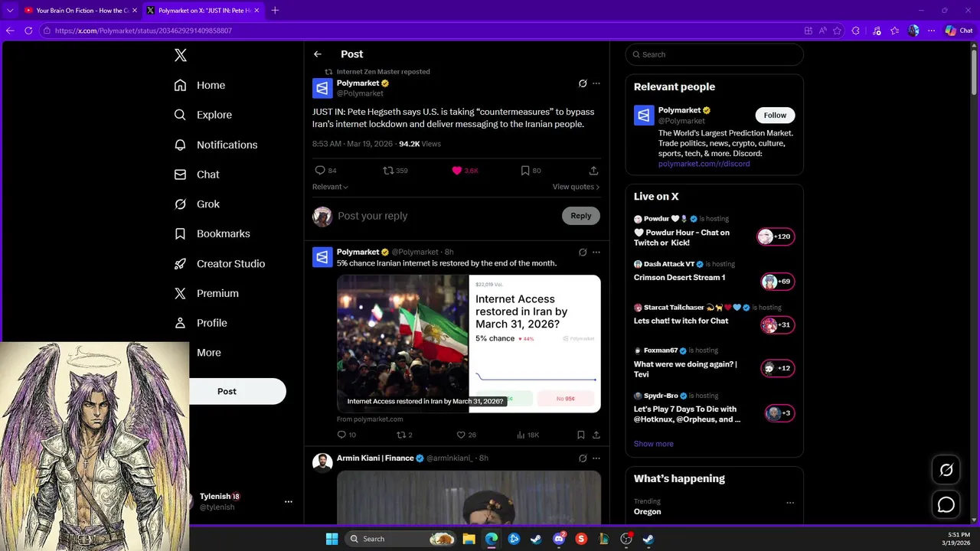Open the Internet Access restored in Iran card

pos(469,344)
